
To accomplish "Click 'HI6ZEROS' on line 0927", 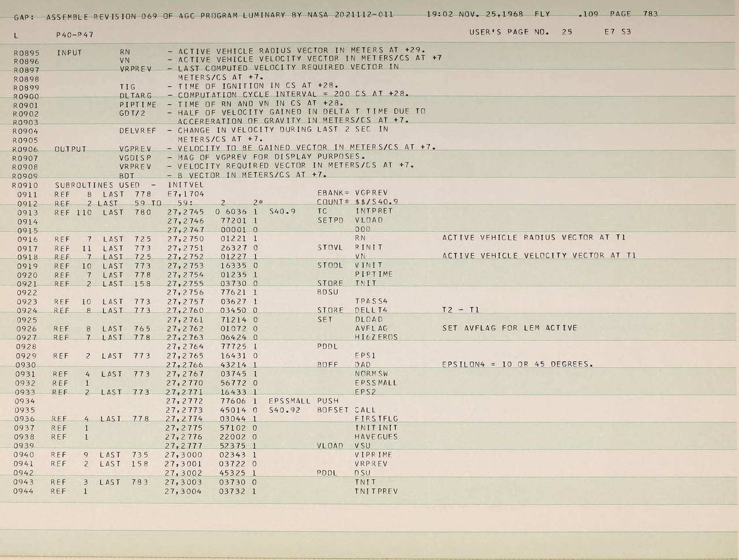I will click(x=376, y=337).
